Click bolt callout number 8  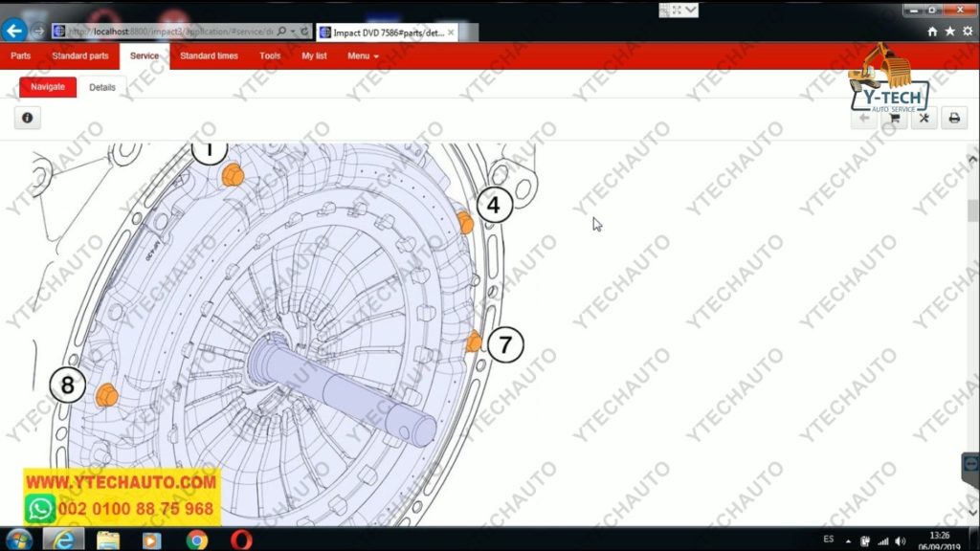point(68,385)
